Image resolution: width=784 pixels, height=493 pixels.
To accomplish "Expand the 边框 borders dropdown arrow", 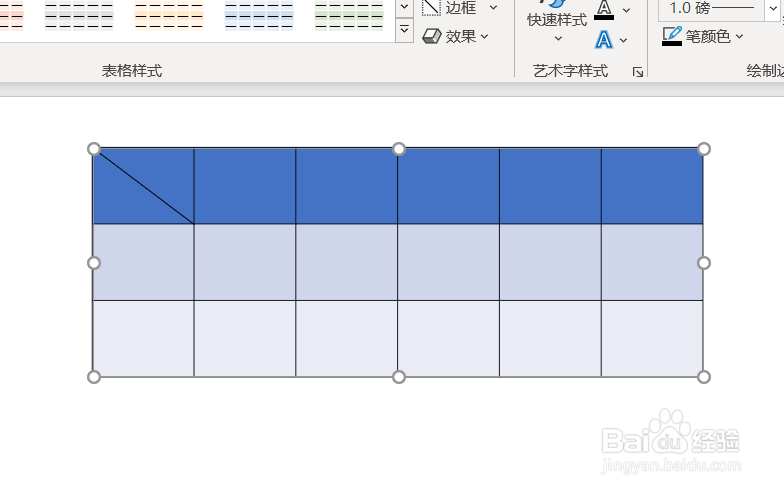I will click(494, 8).
